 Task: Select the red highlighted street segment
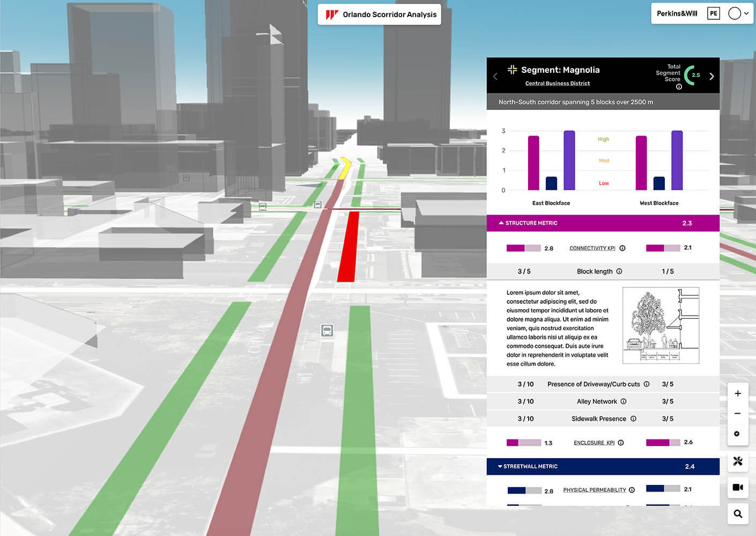click(x=349, y=247)
